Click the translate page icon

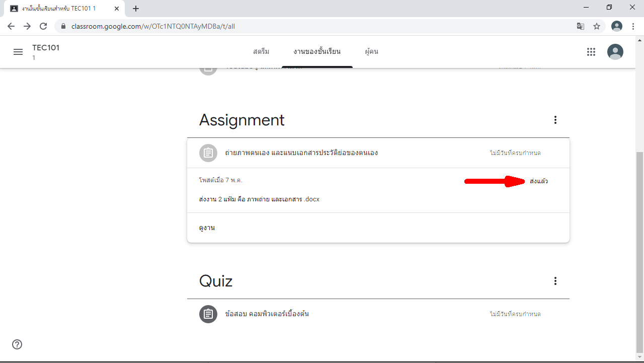point(581,26)
